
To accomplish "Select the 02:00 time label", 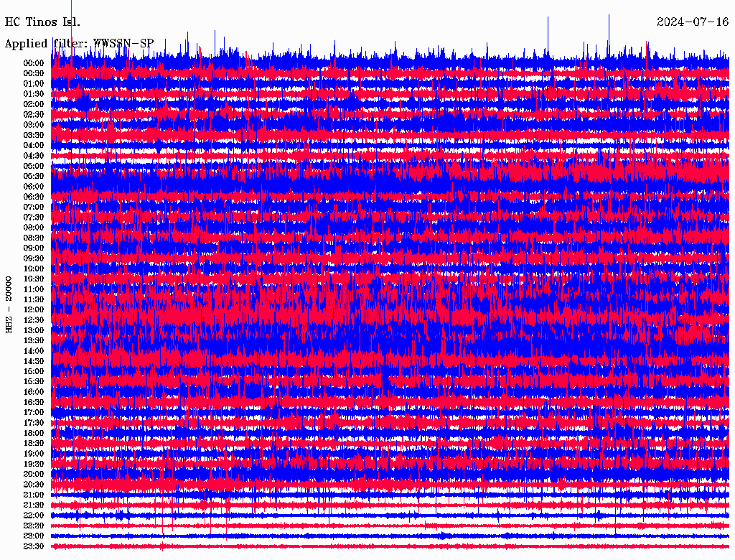I will coord(34,105).
